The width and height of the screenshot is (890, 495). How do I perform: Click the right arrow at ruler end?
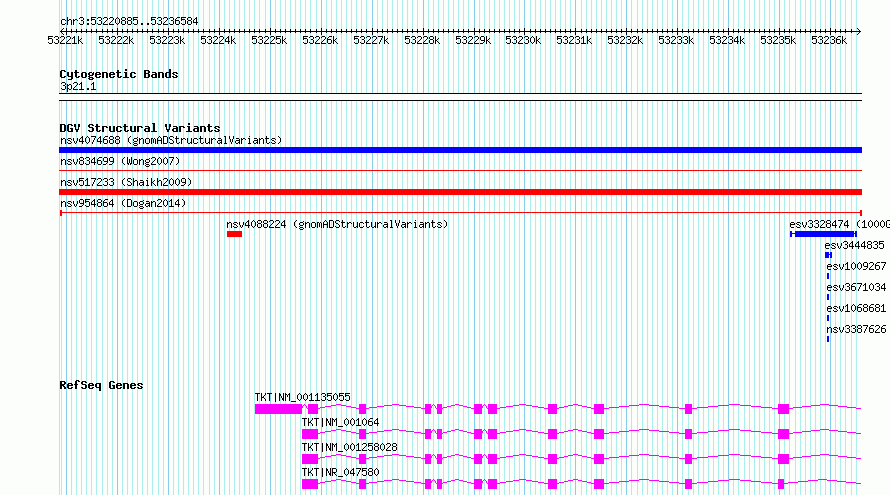[859, 31]
